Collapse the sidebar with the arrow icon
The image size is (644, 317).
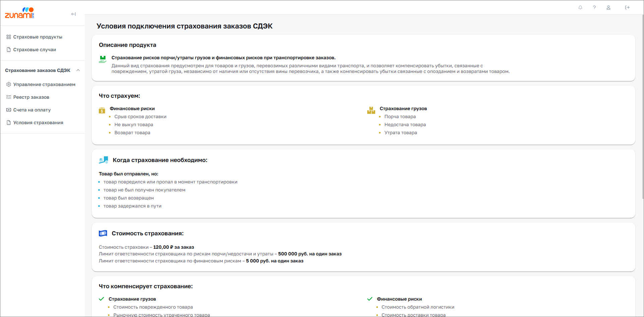[x=73, y=14]
